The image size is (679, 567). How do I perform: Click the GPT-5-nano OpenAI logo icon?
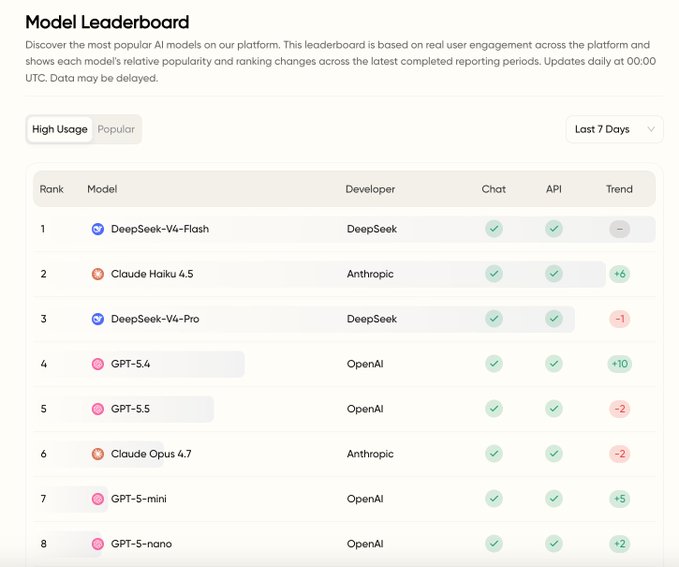[x=98, y=544]
